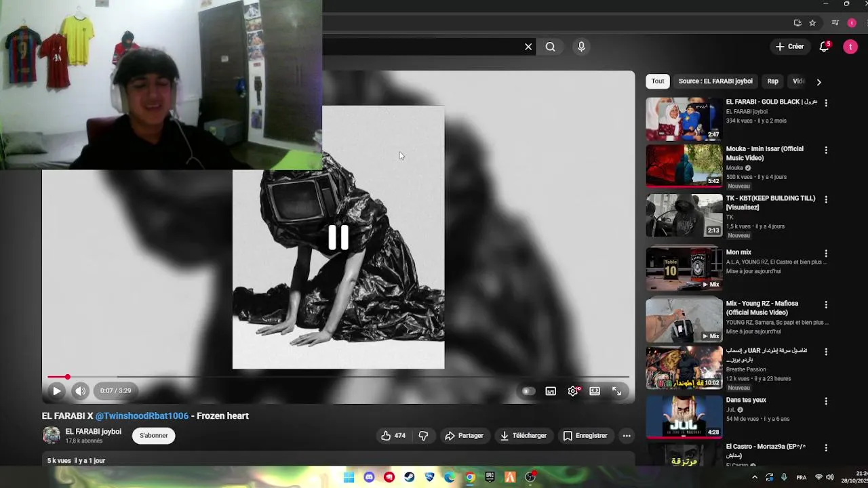Open the pink account avatar menu
Image resolution: width=868 pixels, height=488 pixels.
click(850, 47)
